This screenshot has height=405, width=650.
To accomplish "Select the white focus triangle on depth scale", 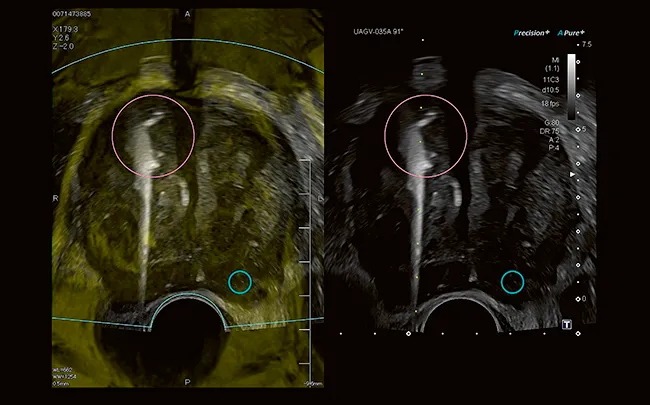I will tap(571, 175).
